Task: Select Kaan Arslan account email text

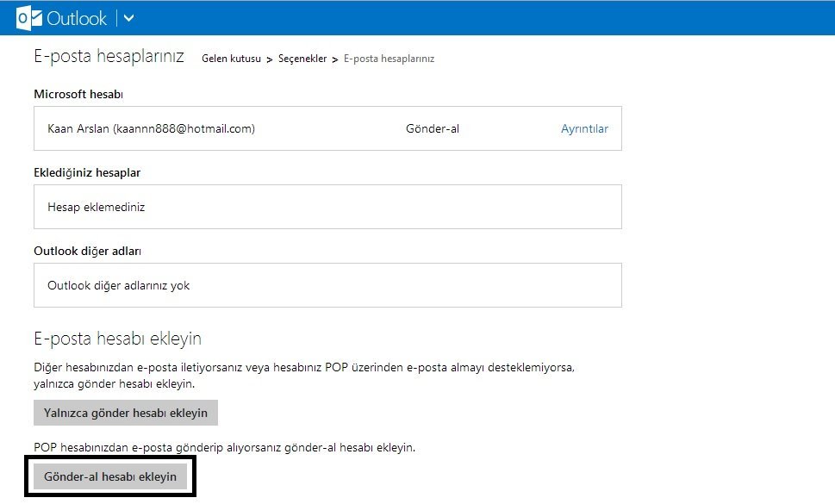Action: pos(152,128)
